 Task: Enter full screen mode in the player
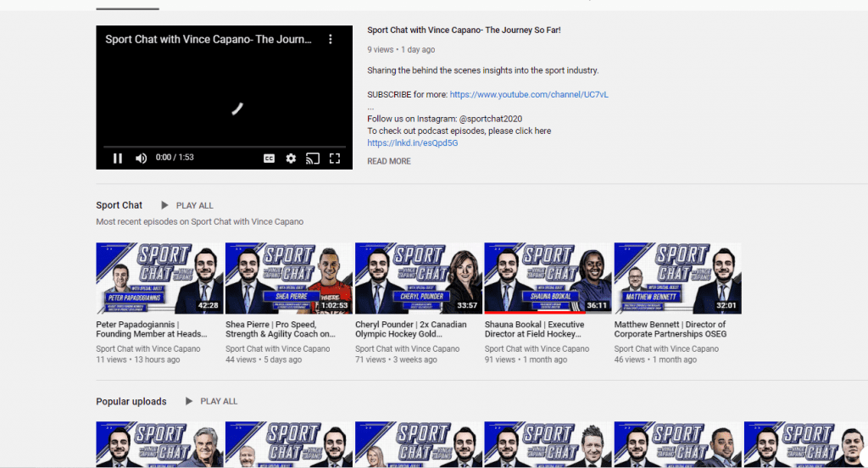(x=335, y=159)
